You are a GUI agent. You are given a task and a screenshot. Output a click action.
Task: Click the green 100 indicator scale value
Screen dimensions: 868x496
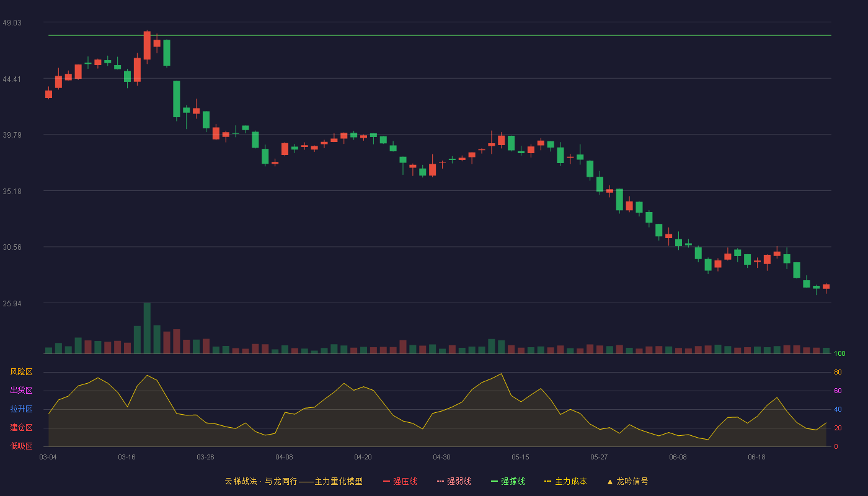pos(839,354)
